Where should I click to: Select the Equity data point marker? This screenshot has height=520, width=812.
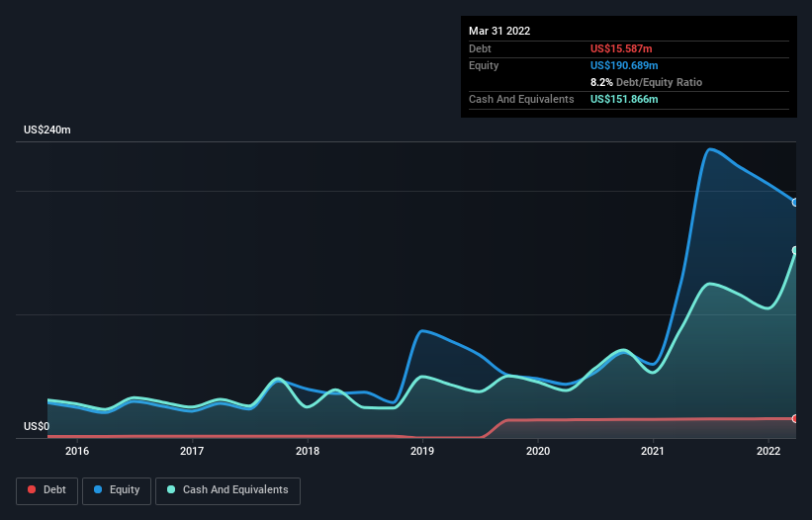(x=795, y=203)
